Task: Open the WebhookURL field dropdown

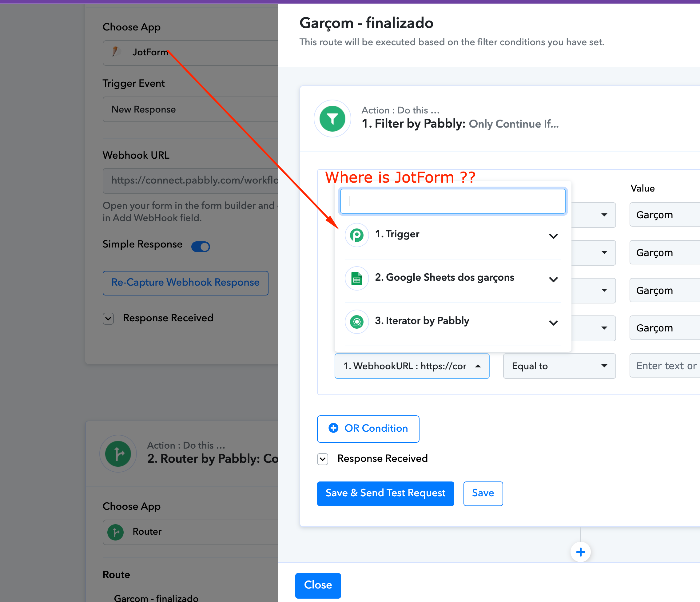Action: [412, 366]
